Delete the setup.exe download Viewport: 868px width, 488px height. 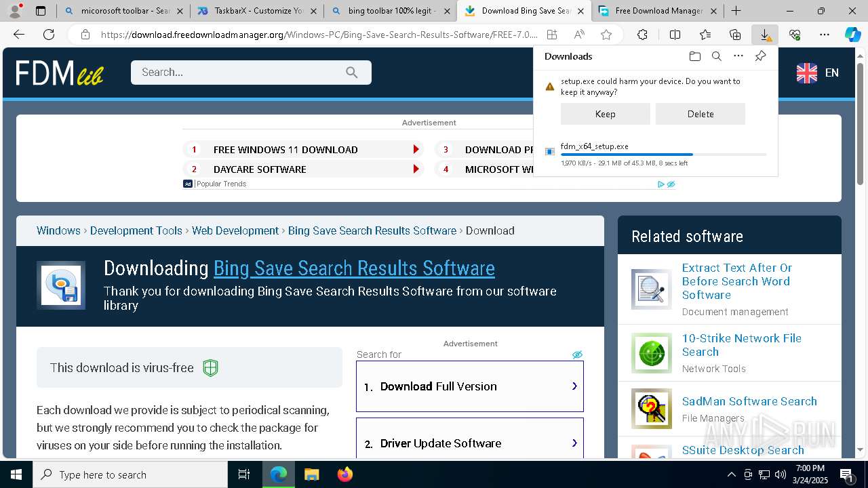point(701,114)
